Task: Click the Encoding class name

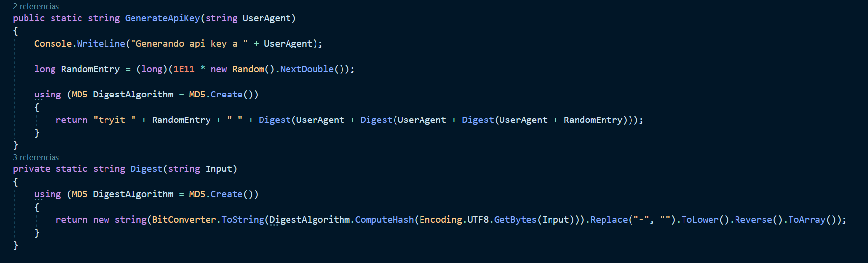Action: coord(441,220)
